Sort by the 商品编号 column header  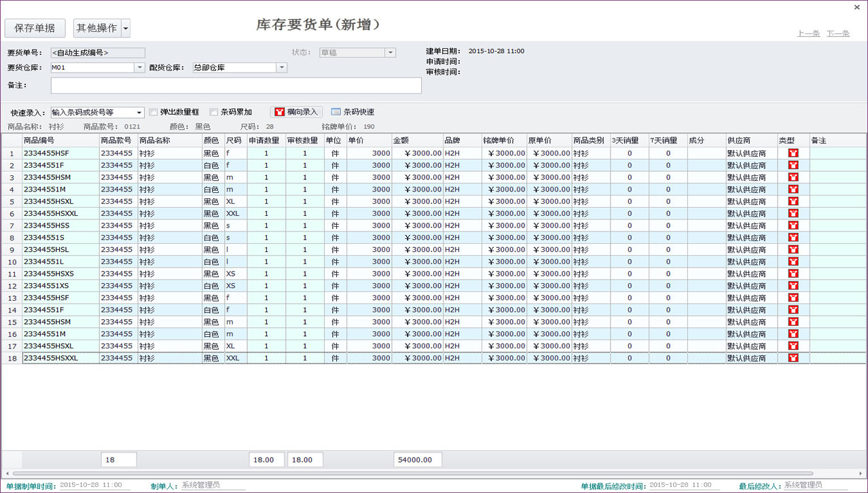point(60,141)
